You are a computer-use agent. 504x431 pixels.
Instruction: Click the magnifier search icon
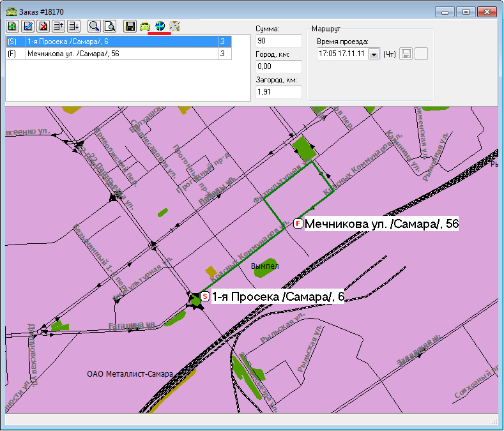pos(94,26)
